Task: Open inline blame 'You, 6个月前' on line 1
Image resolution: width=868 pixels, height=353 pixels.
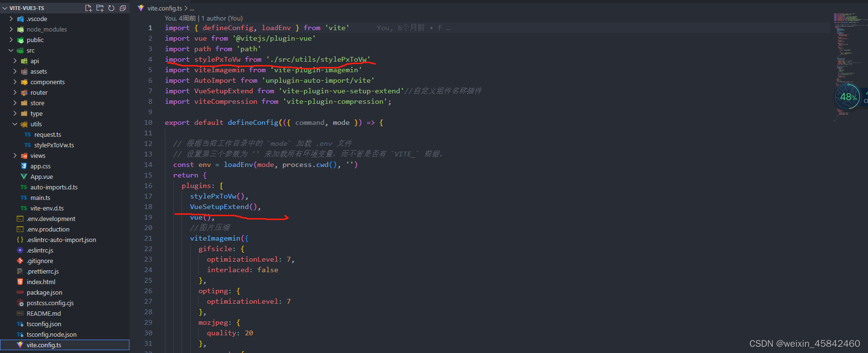Action: tap(400, 28)
